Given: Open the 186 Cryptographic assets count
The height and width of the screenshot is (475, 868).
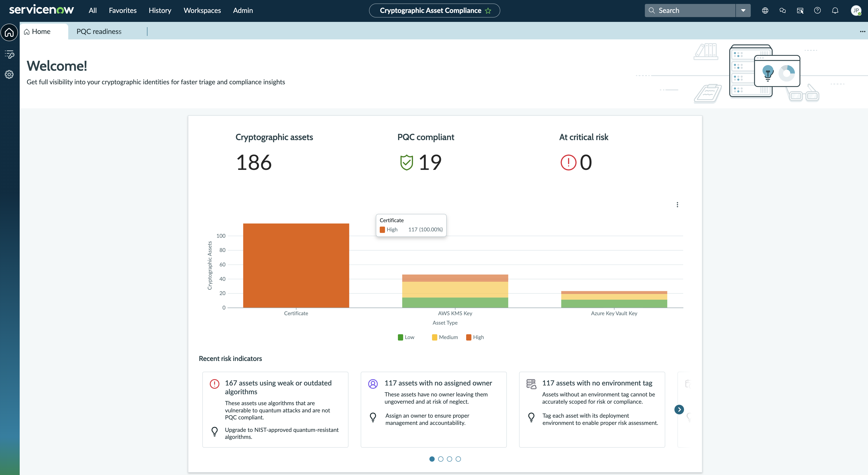Looking at the screenshot, I should (254, 162).
